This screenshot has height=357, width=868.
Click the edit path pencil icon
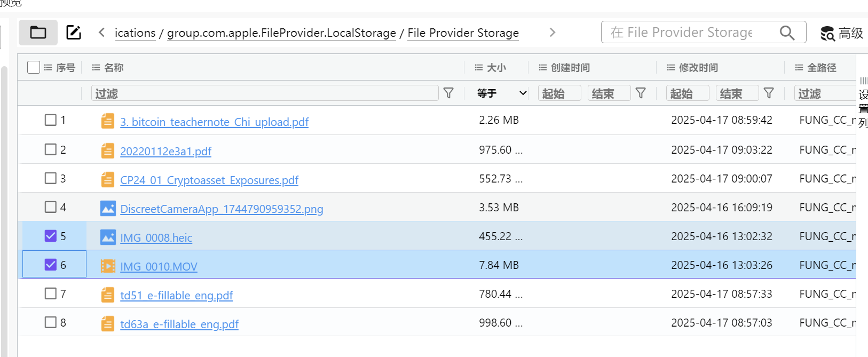click(74, 33)
